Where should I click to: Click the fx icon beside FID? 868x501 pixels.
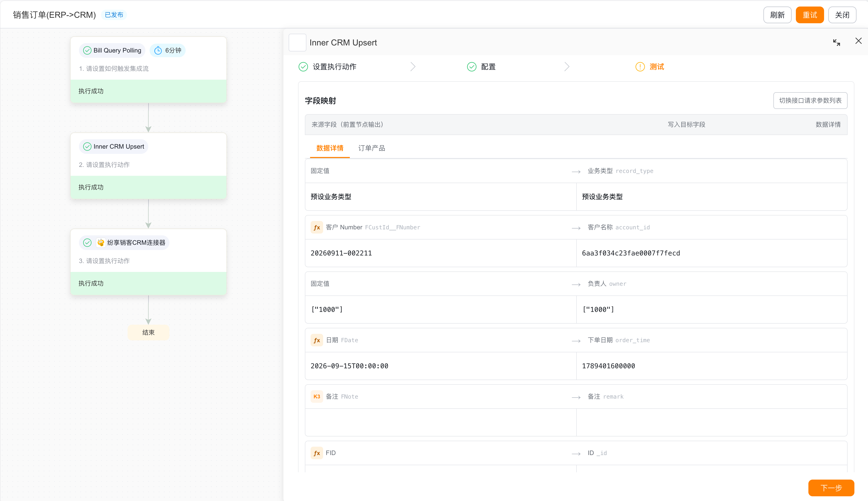tap(317, 453)
